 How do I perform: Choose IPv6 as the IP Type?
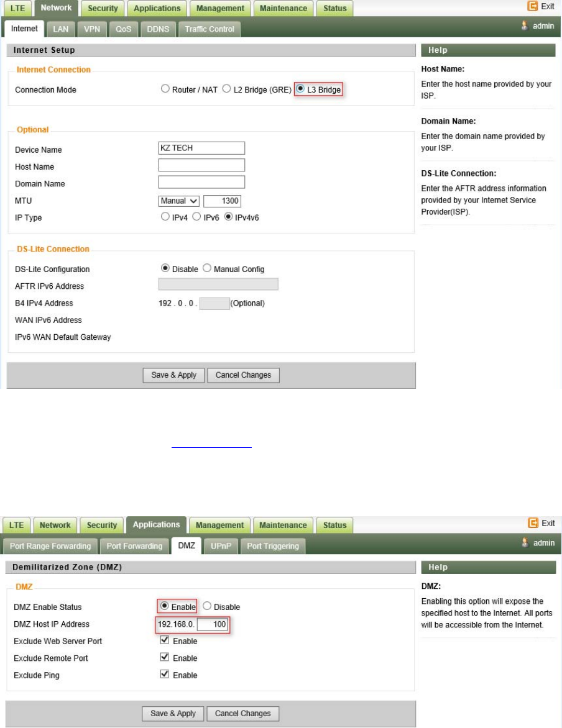tap(196, 216)
